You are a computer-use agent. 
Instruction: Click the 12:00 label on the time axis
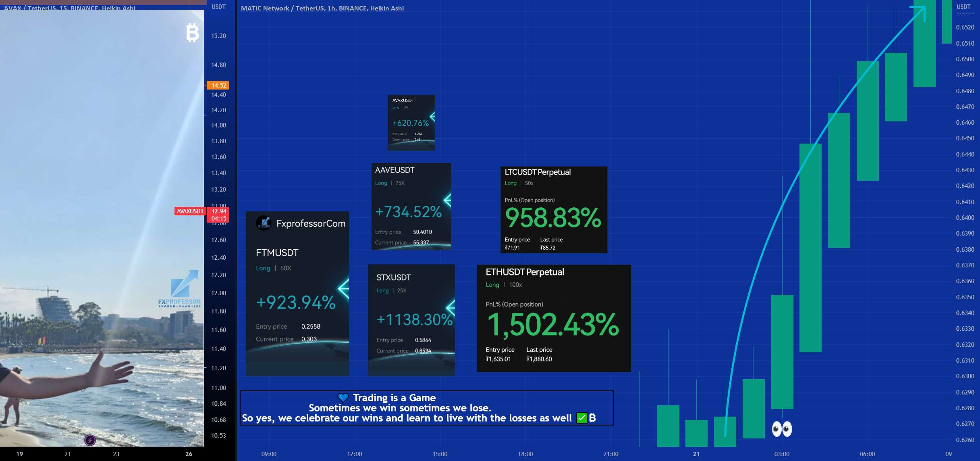(355, 454)
